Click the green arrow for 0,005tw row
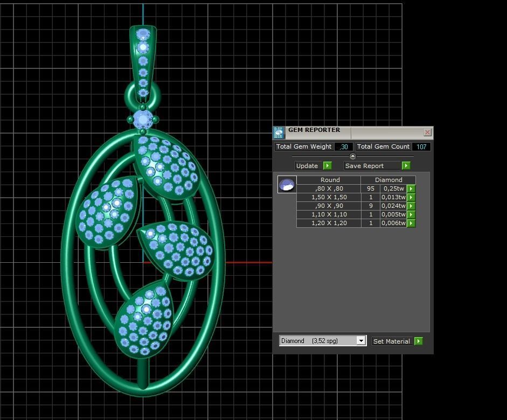Image resolution: width=507 pixels, height=420 pixels. 411,214
